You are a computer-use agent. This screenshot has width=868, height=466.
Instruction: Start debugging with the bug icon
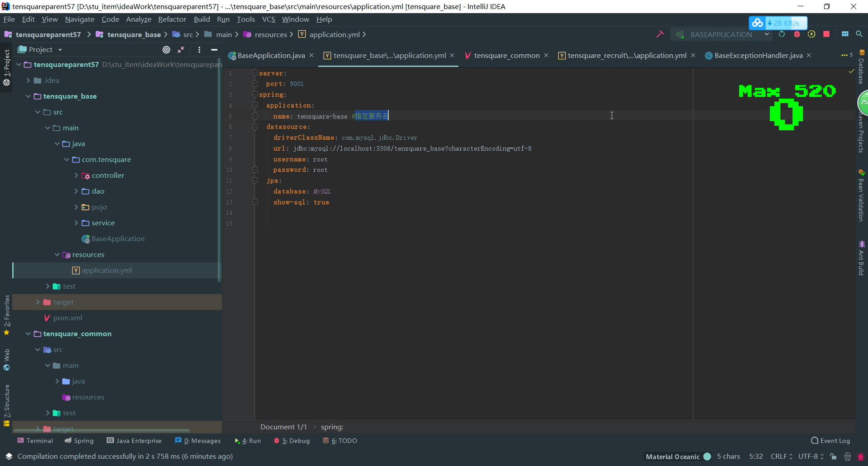pyautogui.click(x=797, y=34)
